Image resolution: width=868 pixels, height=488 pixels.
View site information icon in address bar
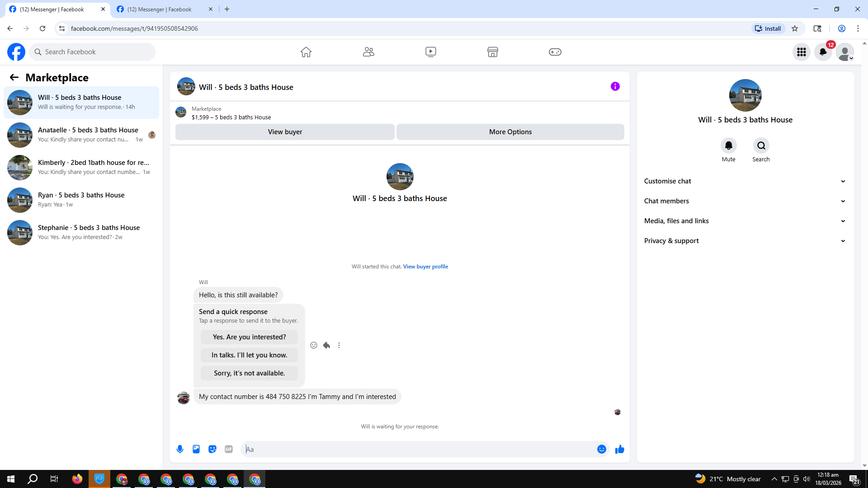62,28
